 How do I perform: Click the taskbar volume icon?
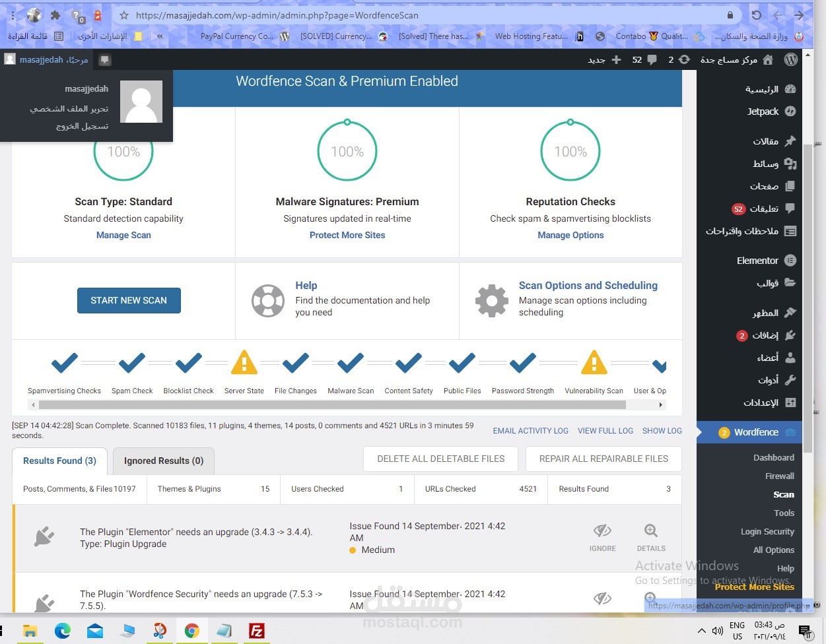[717, 631]
